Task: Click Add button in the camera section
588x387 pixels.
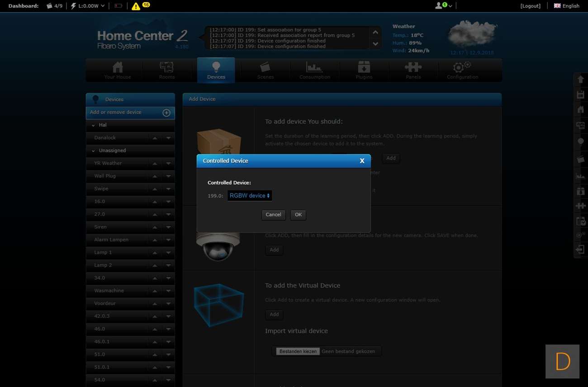Action: pyautogui.click(x=274, y=250)
